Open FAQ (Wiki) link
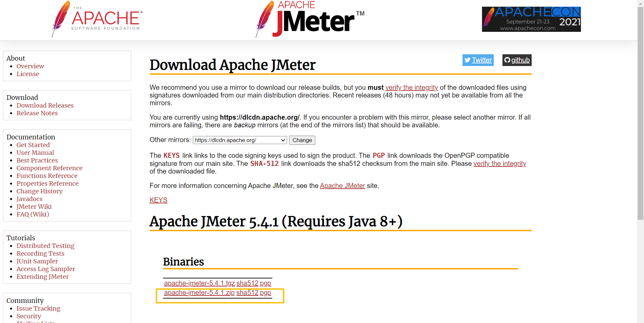This screenshot has height=323, width=644. point(33,214)
